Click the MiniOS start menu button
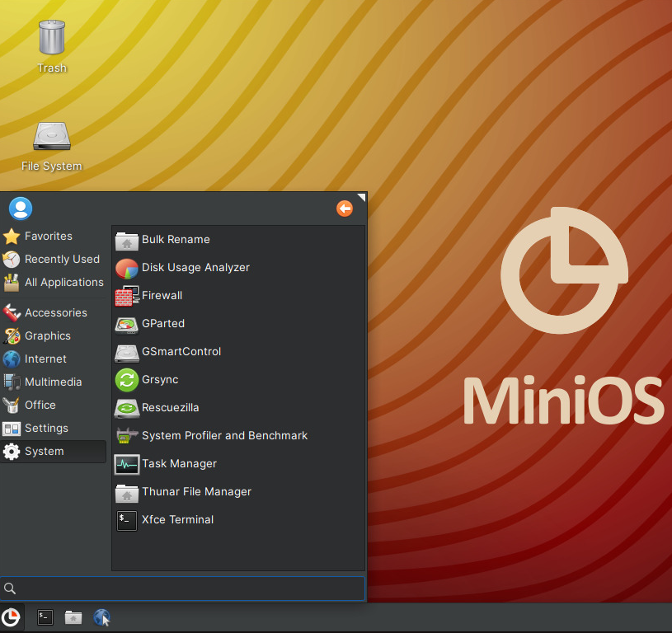The height and width of the screenshot is (633, 672). click(12, 617)
